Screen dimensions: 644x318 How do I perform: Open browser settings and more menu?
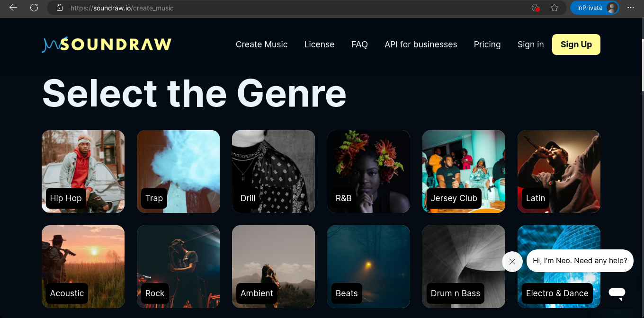(631, 8)
